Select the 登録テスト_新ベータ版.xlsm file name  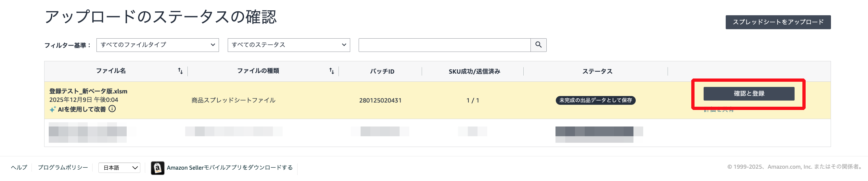click(88, 91)
